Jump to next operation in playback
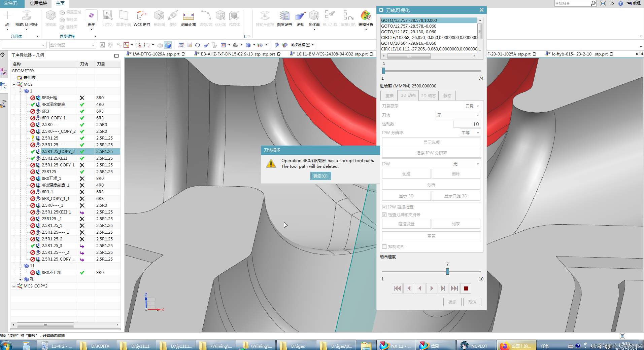The image size is (644, 350). (x=454, y=288)
